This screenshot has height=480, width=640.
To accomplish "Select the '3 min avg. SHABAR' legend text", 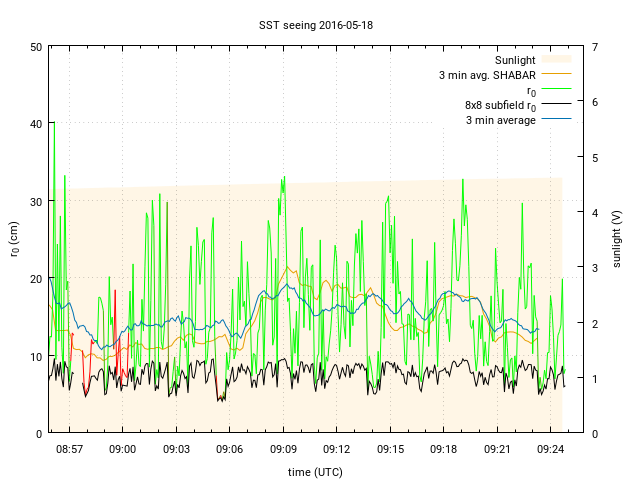I will coord(487,75).
